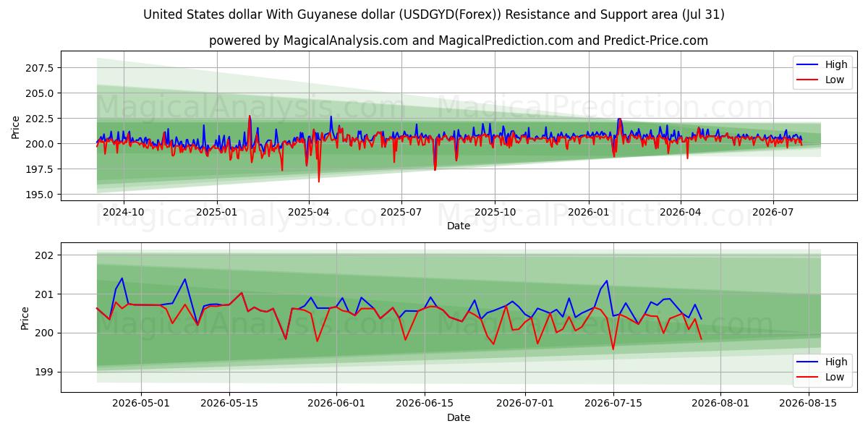This screenshot has width=868, height=434.
Task: Click the bottom chart 'Price' y-axis label
Action: [x=25, y=318]
